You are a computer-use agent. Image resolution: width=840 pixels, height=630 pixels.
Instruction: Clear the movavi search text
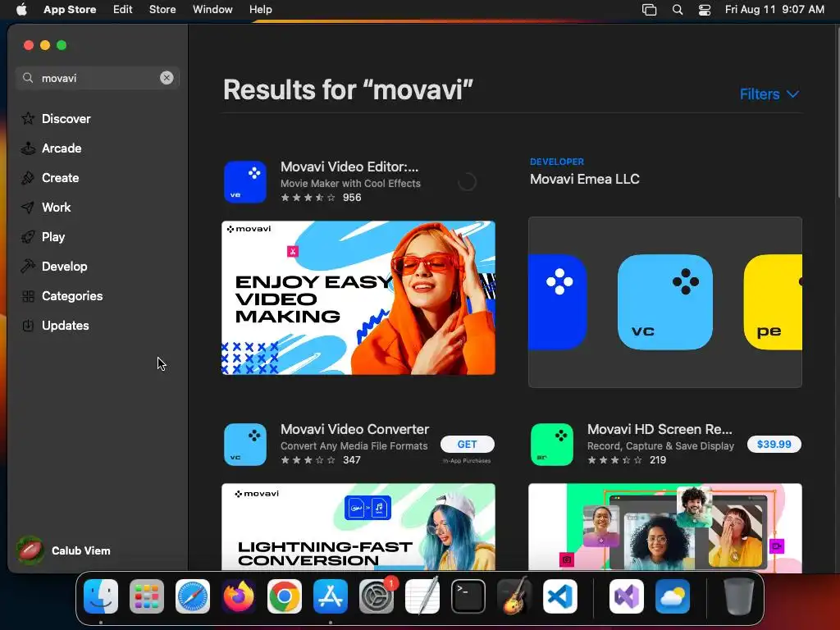[167, 78]
